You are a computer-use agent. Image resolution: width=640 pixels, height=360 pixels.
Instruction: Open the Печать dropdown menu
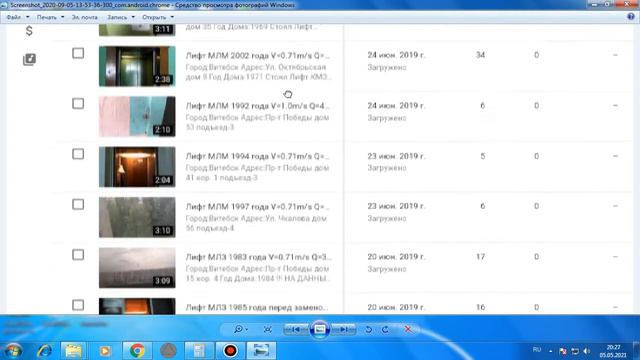coord(50,17)
